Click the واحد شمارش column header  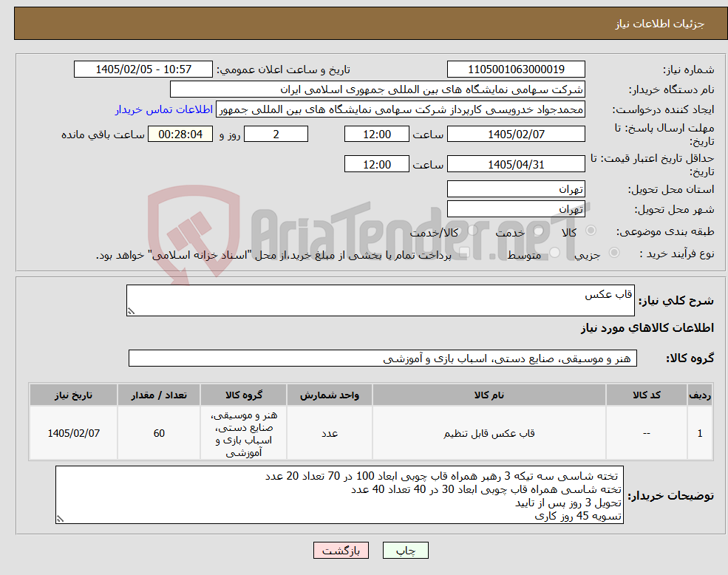[329, 395]
